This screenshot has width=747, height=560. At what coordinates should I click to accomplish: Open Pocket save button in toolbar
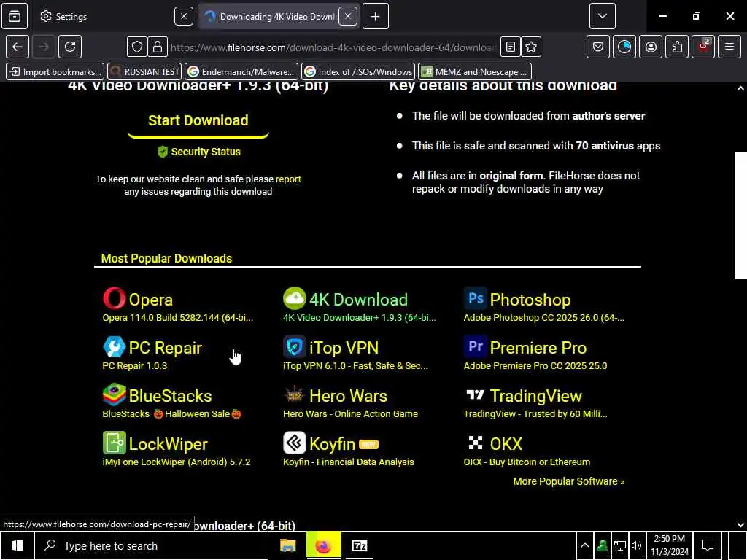click(x=598, y=47)
